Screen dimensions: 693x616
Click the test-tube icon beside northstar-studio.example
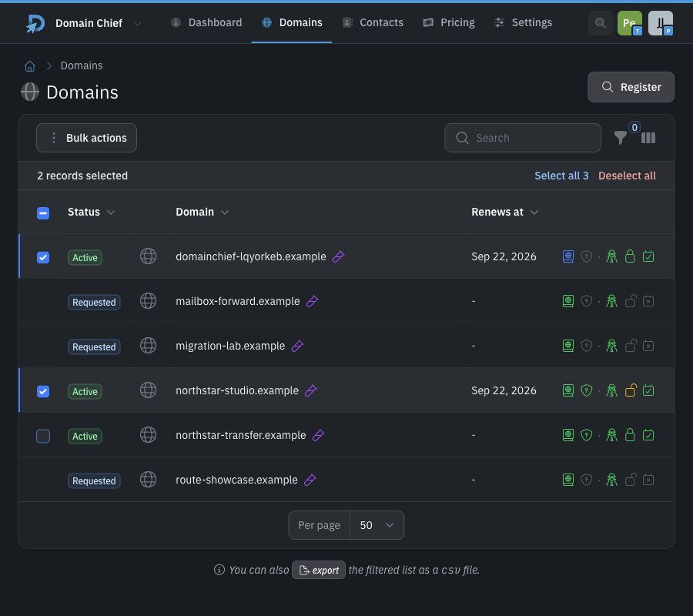point(311,390)
